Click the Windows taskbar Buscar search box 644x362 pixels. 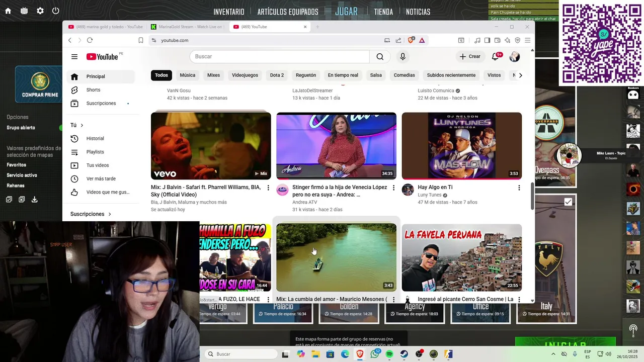[x=242, y=354]
